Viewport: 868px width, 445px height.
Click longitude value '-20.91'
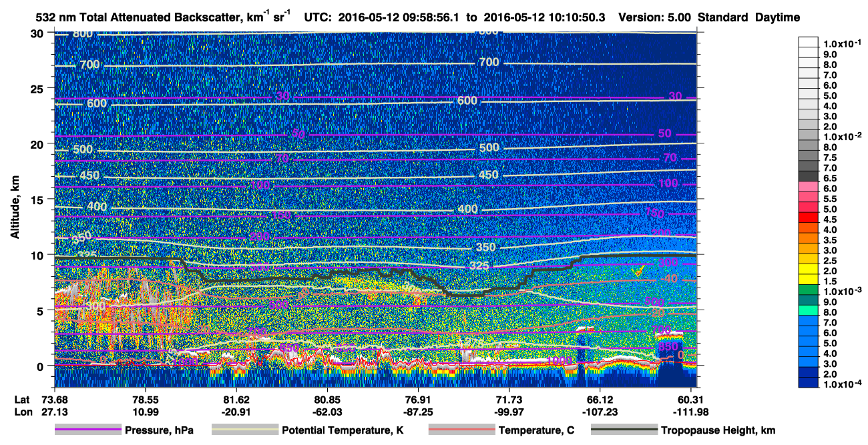tap(236, 411)
